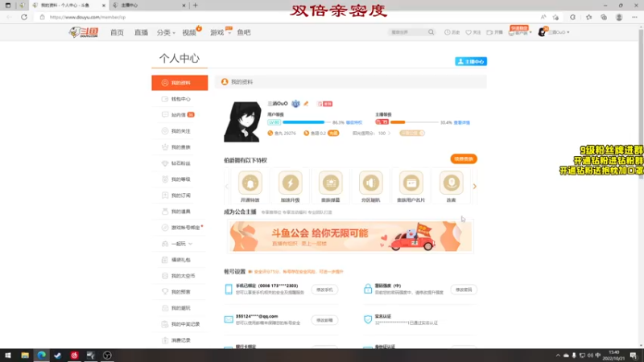
Task: Select the 贵族弹幕 privilege icon
Action: [330, 183]
